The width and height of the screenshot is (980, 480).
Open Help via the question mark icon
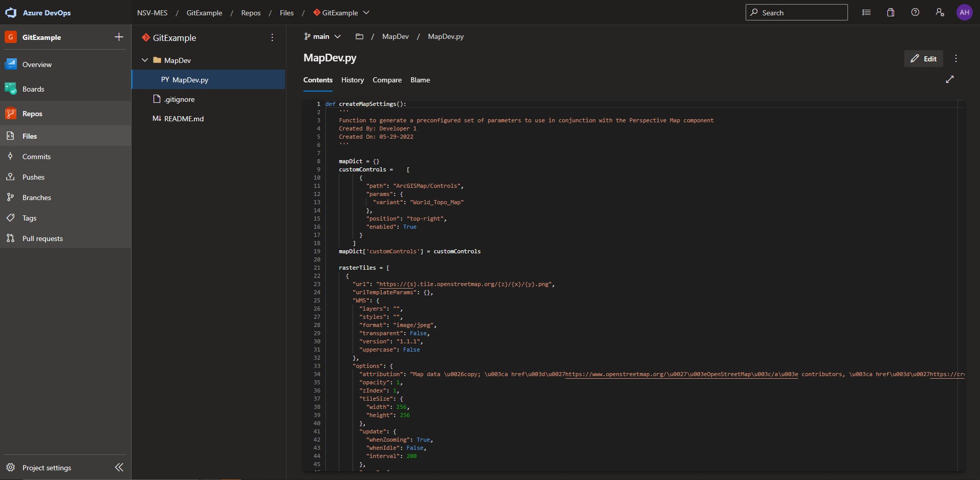click(915, 12)
